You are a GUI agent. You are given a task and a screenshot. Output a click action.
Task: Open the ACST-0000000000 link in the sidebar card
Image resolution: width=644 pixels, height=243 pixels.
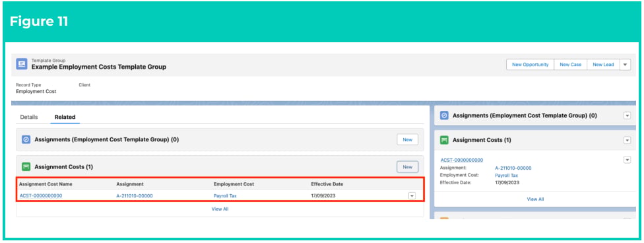(462, 160)
